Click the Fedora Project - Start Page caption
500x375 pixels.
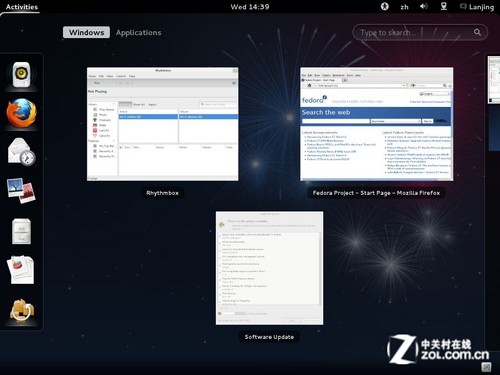tap(376, 193)
